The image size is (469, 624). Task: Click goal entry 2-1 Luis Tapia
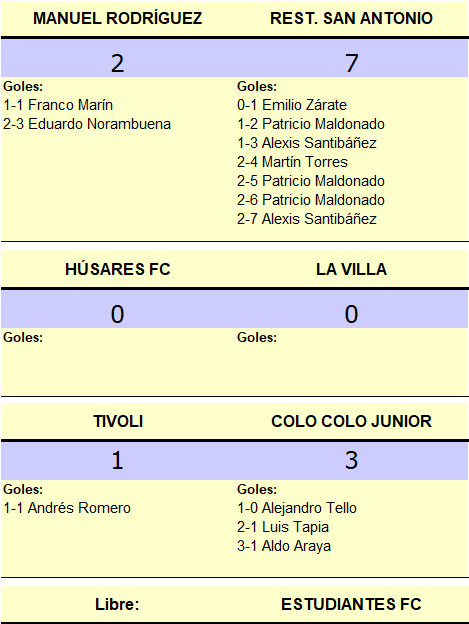click(283, 527)
